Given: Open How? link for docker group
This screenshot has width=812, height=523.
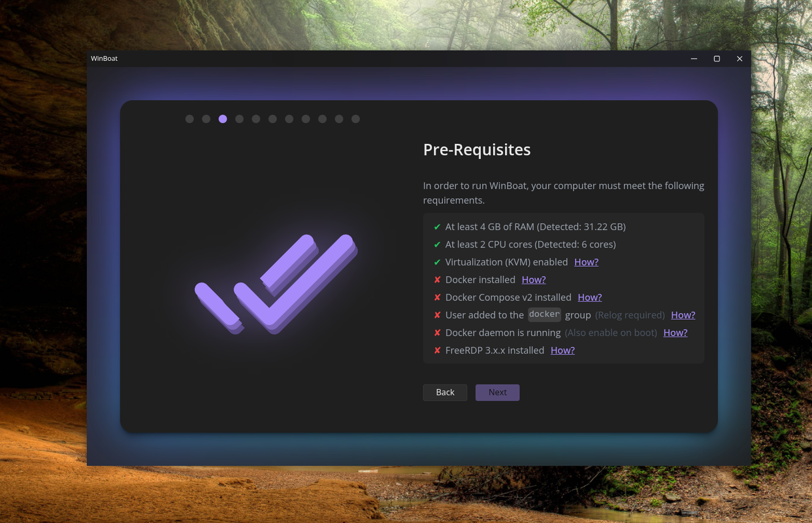Looking at the screenshot, I should tap(683, 315).
